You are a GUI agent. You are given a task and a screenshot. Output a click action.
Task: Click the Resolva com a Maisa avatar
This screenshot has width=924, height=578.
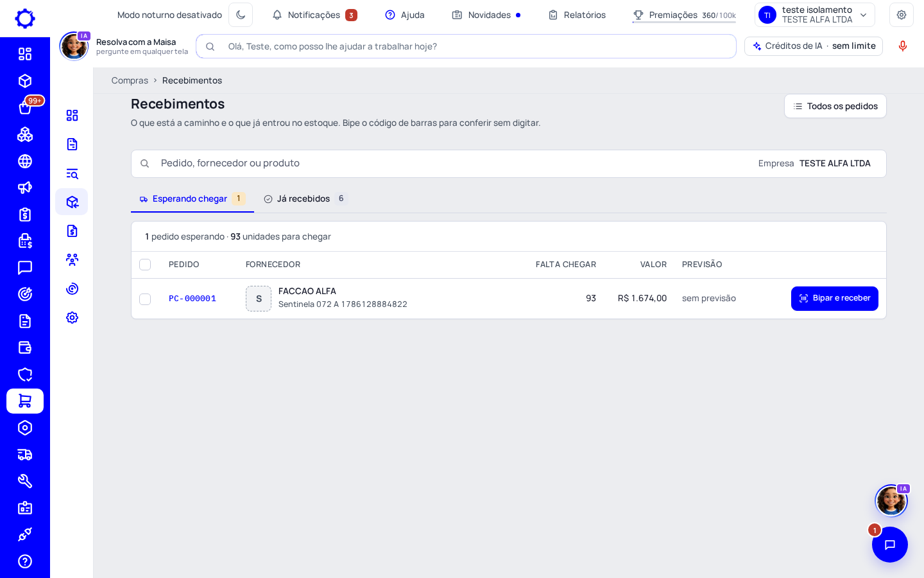(74, 46)
